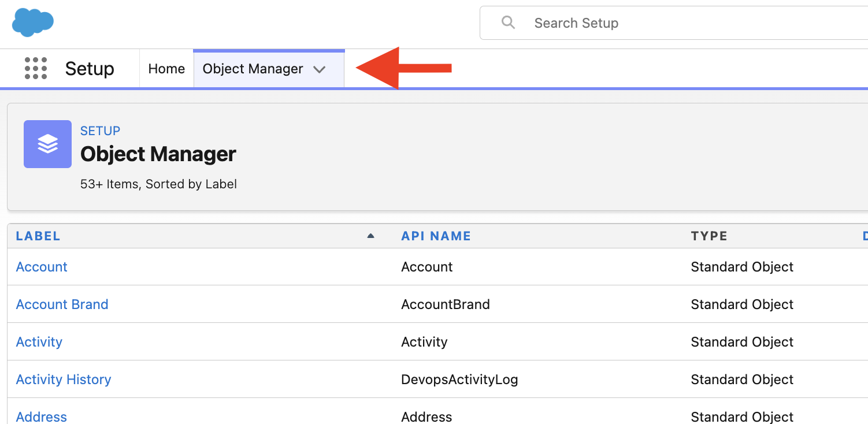Open the Activity History object link
This screenshot has height=424, width=868.
pyautogui.click(x=64, y=380)
